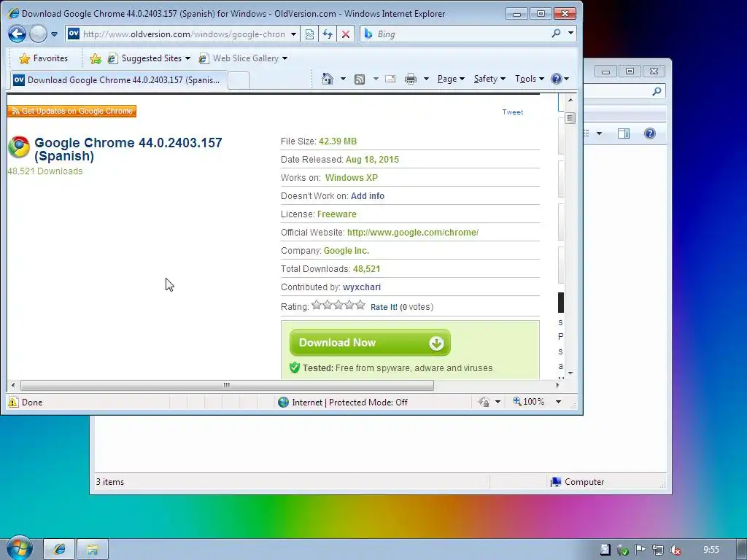Expand the view options dropdown in Explorer window

click(599, 133)
